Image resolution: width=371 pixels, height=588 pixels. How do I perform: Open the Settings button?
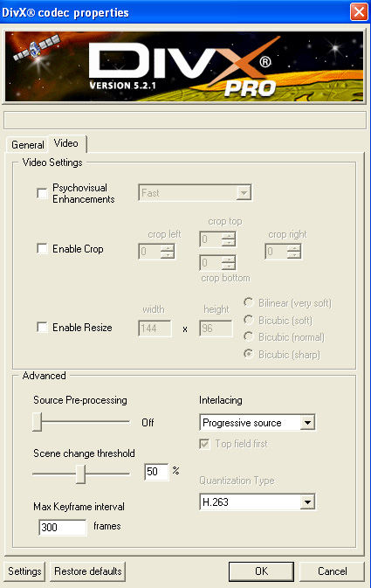tap(24, 571)
